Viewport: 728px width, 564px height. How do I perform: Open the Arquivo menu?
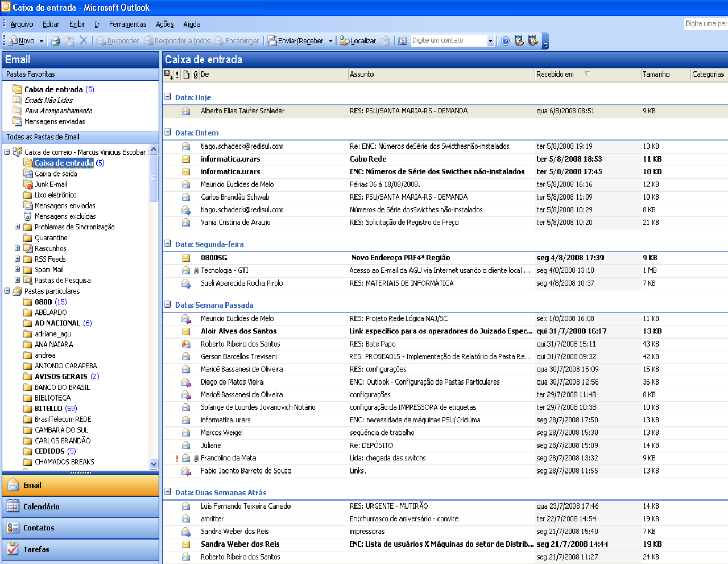point(22,24)
